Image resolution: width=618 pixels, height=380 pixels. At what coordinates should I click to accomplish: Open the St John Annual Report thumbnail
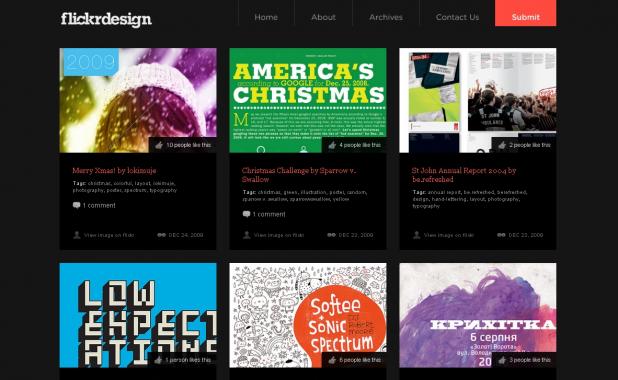478,100
